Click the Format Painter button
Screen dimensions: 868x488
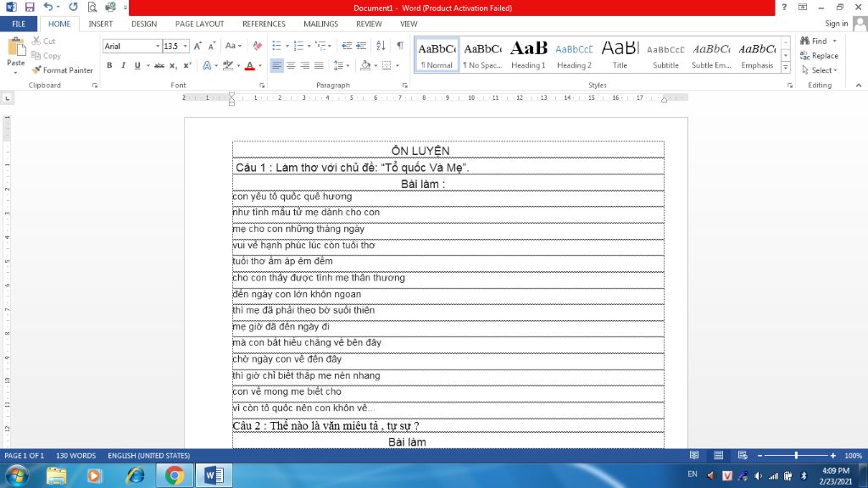[62, 70]
